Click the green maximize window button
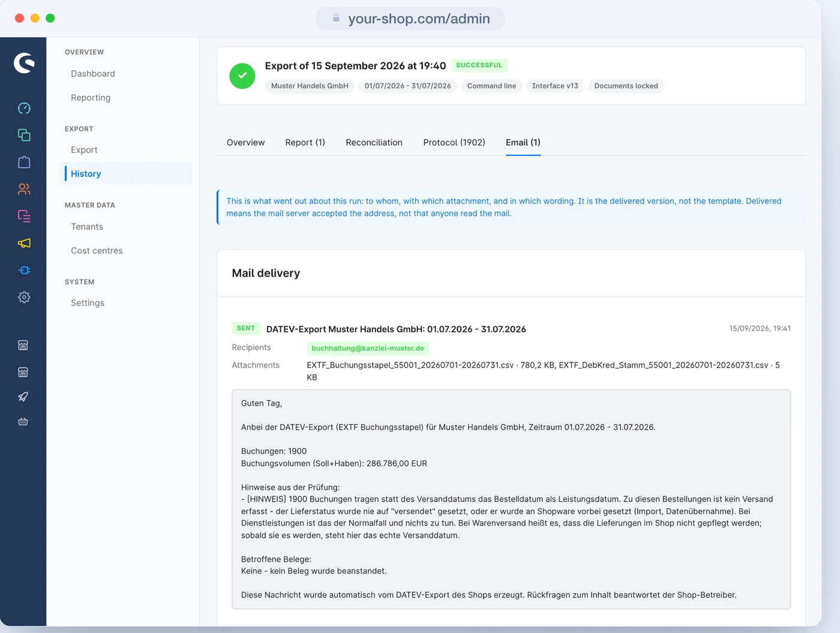840x633 pixels. 50,18
